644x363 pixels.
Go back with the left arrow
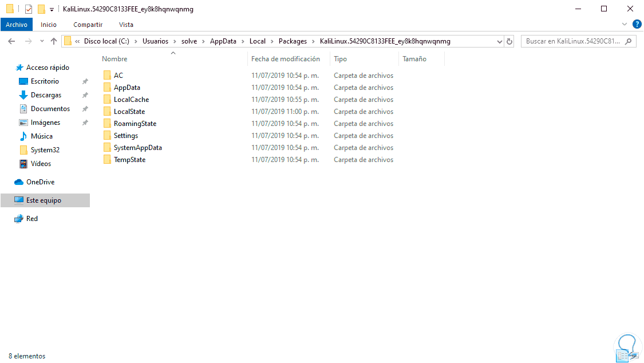pyautogui.click(x=11, y=41)
